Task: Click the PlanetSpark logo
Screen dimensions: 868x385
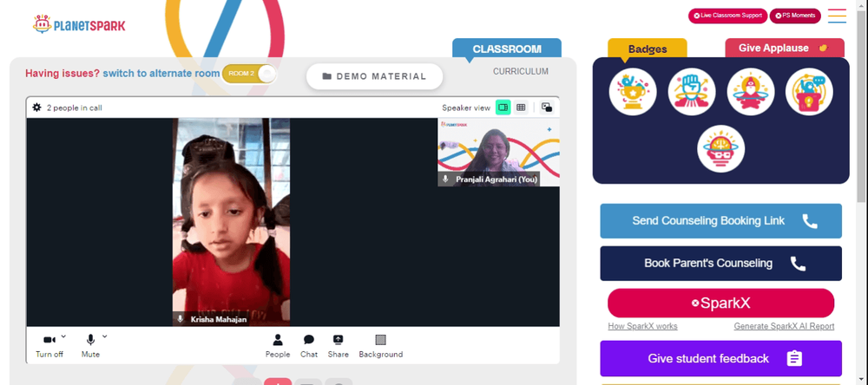Action: pyautogui.click(x=79, y=24)
